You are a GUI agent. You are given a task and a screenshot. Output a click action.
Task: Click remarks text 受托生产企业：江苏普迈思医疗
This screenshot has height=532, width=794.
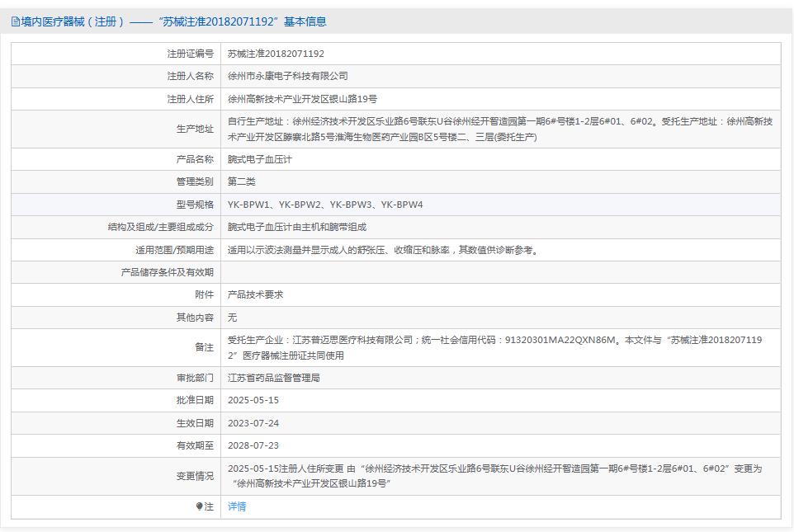coord(494,347)
